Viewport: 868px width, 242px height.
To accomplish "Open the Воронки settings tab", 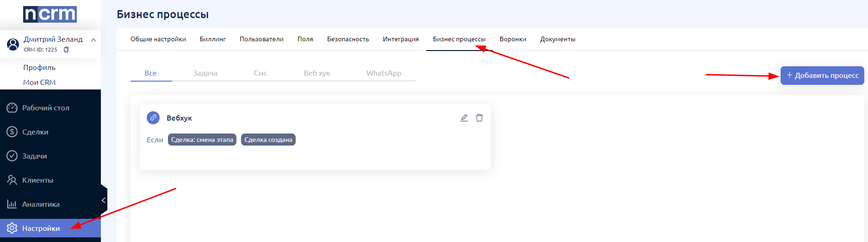I will click(513, 39).
